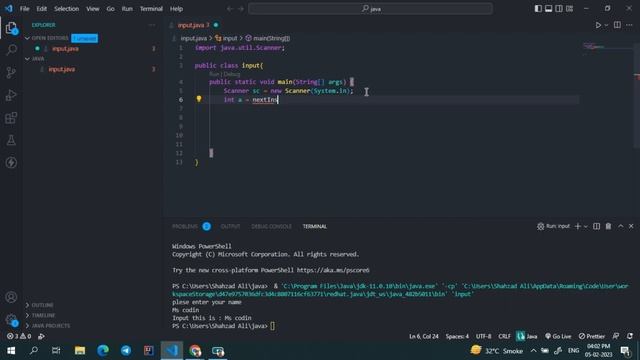Open input.java under JAVA folder
This screenshot has width=640, height=360.
click(62, 69)
